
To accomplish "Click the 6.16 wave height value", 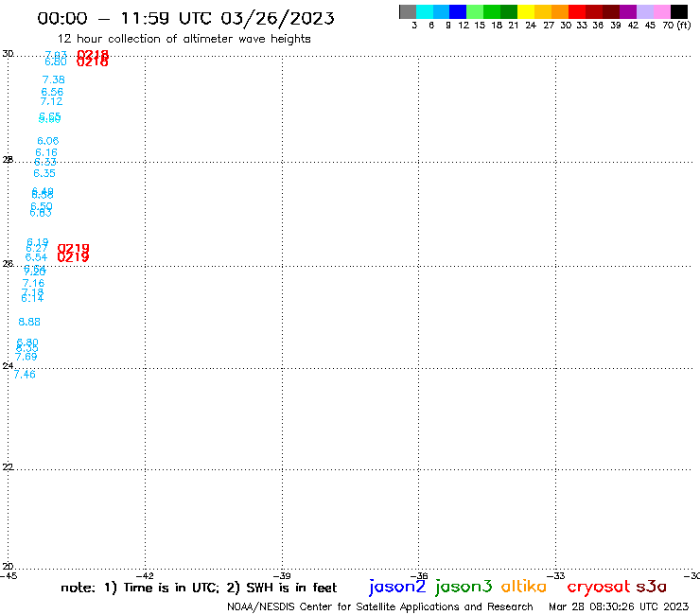I will point(46,152).
